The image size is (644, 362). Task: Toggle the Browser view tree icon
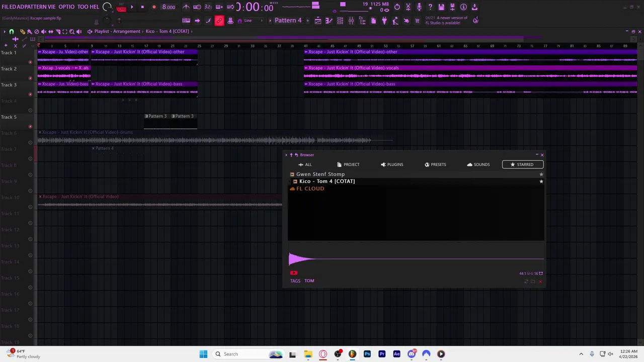point(362,21)
